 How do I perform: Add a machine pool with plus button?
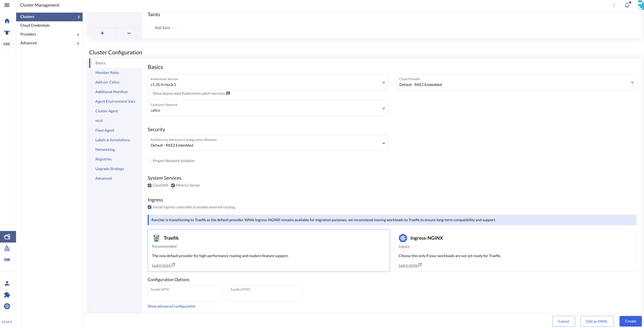coord(102,33)
